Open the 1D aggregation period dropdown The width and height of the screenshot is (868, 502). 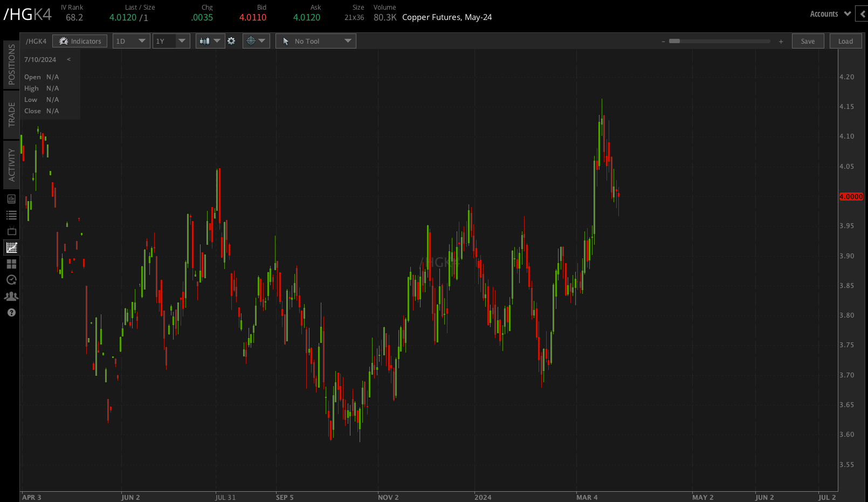[x=131, y=41]
